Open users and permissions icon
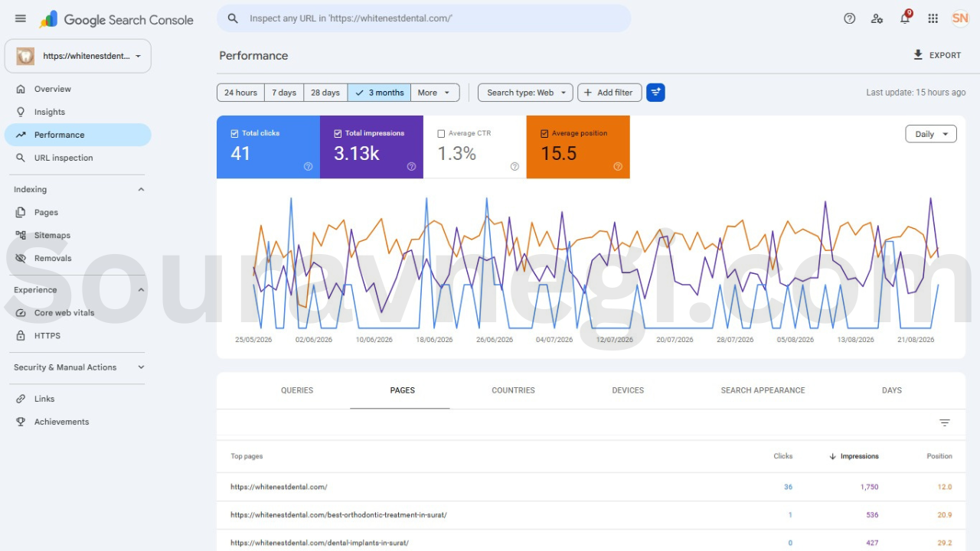The image size is (980, 551). pyautogui.click(x=877, y=18)
